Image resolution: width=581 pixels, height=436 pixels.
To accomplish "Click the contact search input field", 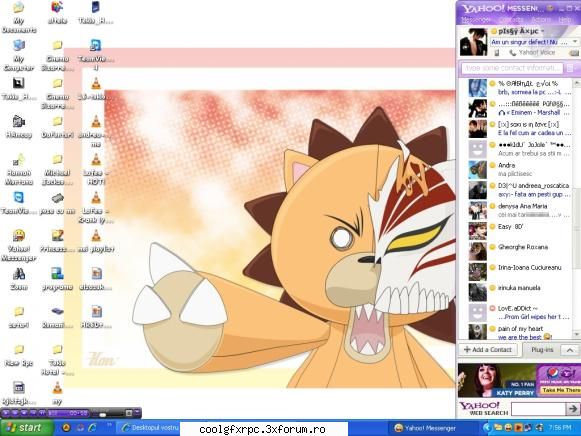I will click(x=512, y=68).
